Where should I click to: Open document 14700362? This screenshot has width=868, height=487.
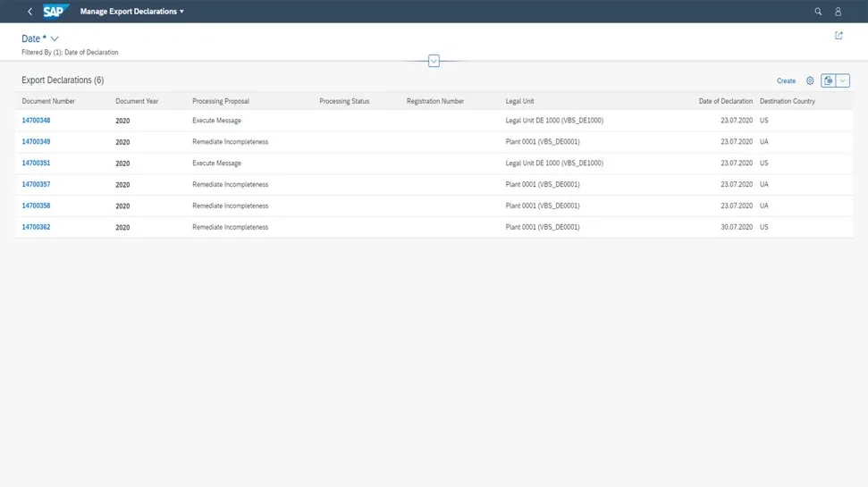[36, 227]
